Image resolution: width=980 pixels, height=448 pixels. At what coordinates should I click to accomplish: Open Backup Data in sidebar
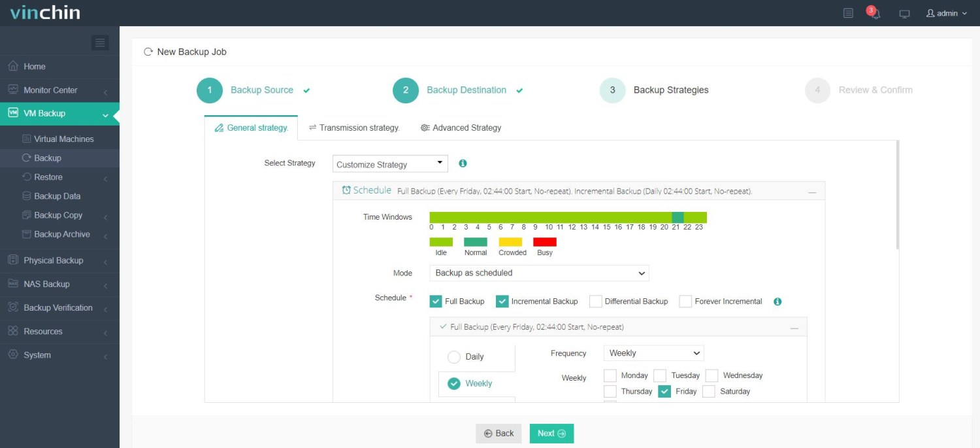[x=57, y=196]
